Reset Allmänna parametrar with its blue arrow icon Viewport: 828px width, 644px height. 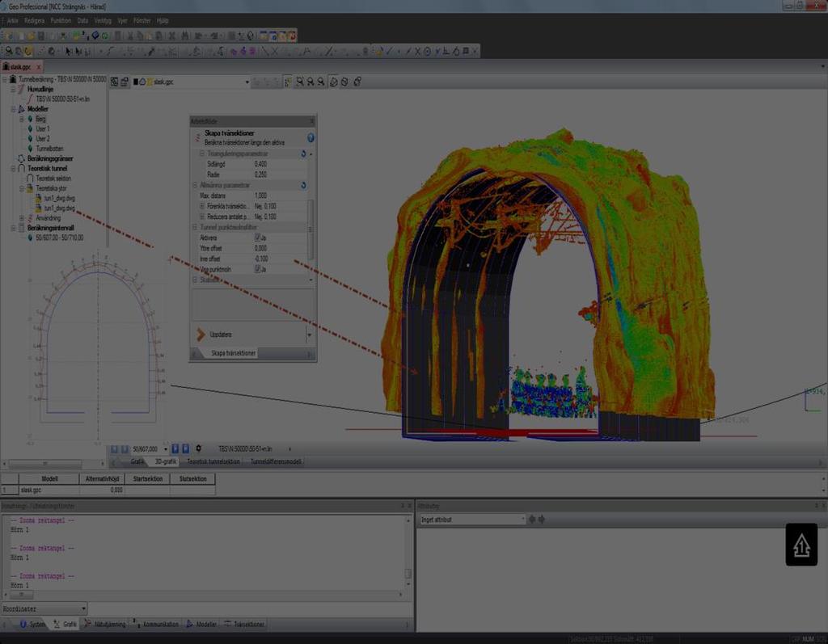click(x=304, y=185)
